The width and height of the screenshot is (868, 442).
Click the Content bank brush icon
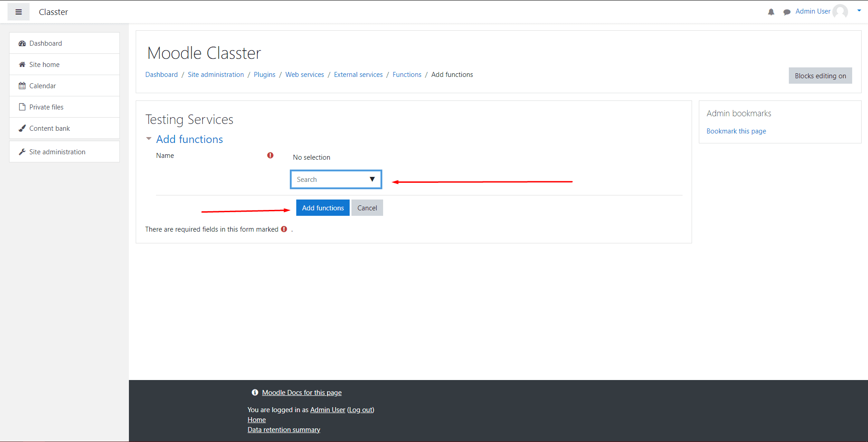tap(22, 128)
